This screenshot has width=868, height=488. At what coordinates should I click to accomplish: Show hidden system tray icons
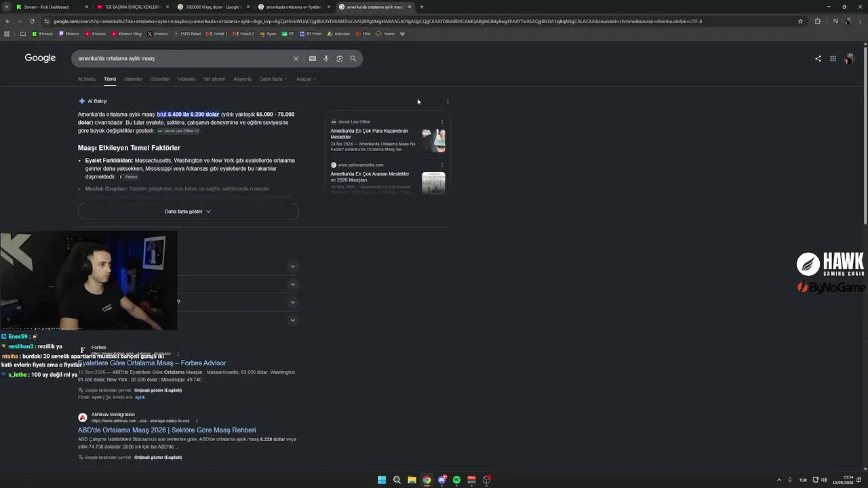point(778,480)
